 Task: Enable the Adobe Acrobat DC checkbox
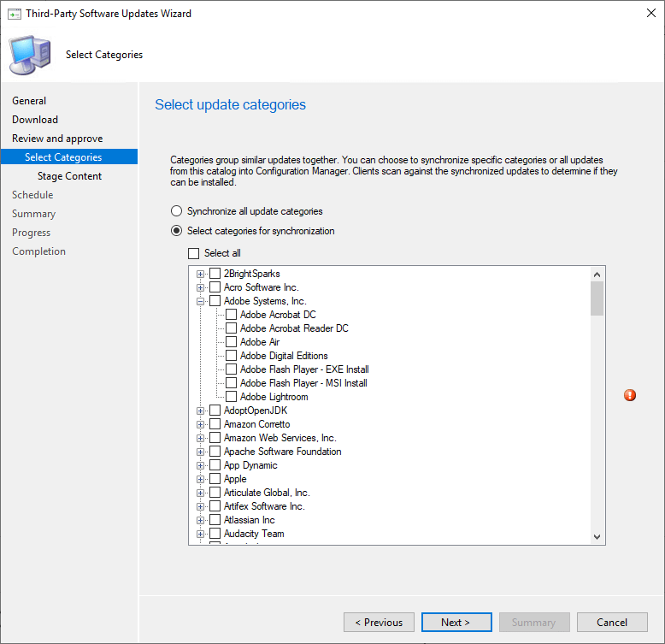[x=231, y=315]
